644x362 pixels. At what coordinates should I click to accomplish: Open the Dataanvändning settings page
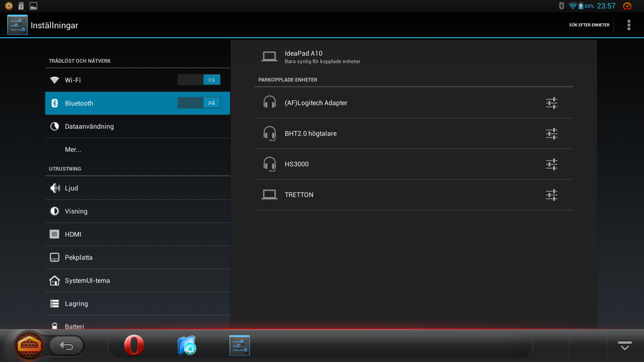click(137, 126)
